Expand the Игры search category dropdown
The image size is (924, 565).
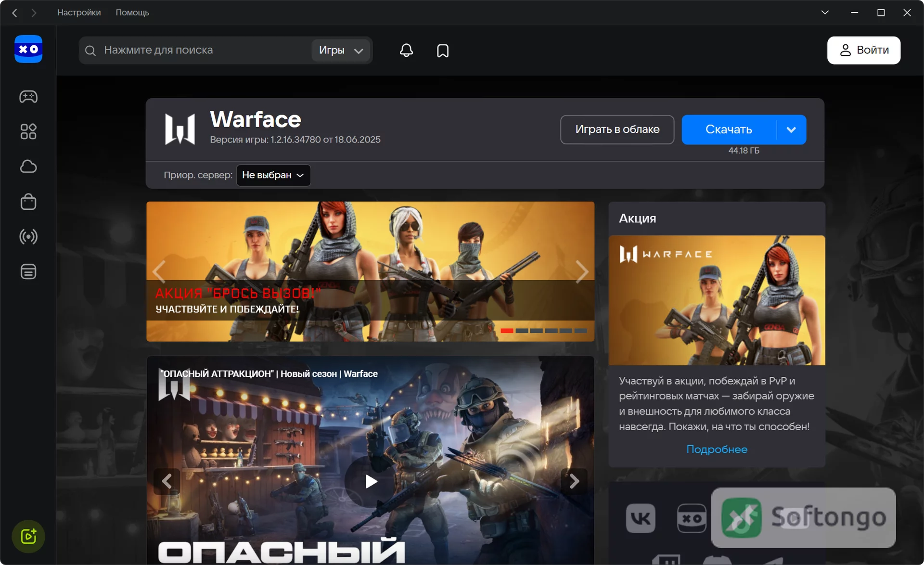pyautogui.click(x=341, y=51)
